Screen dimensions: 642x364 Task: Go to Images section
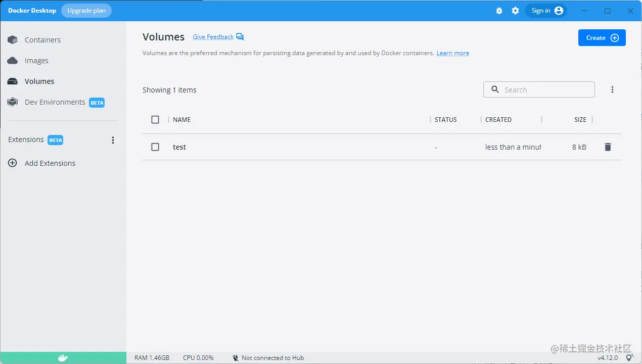pyautogui.click(x=63, y=61)
